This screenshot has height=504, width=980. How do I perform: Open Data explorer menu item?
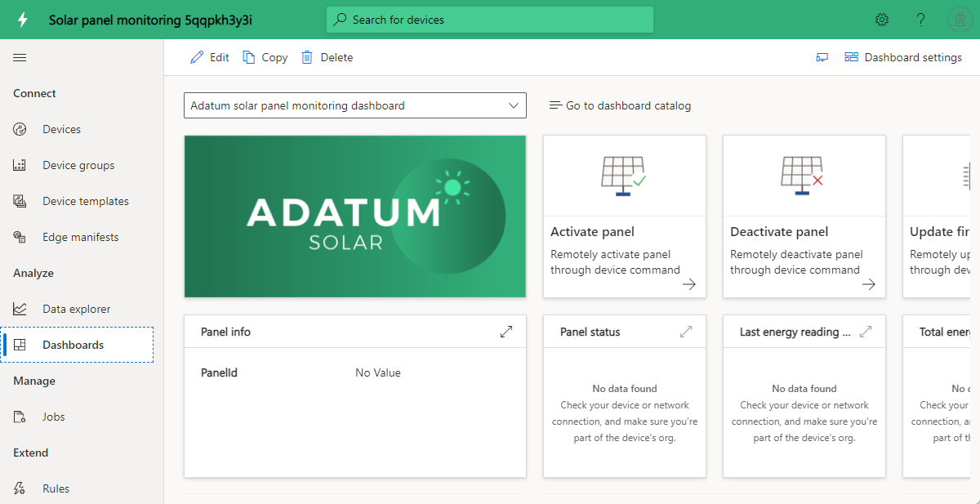pos(77,309)
